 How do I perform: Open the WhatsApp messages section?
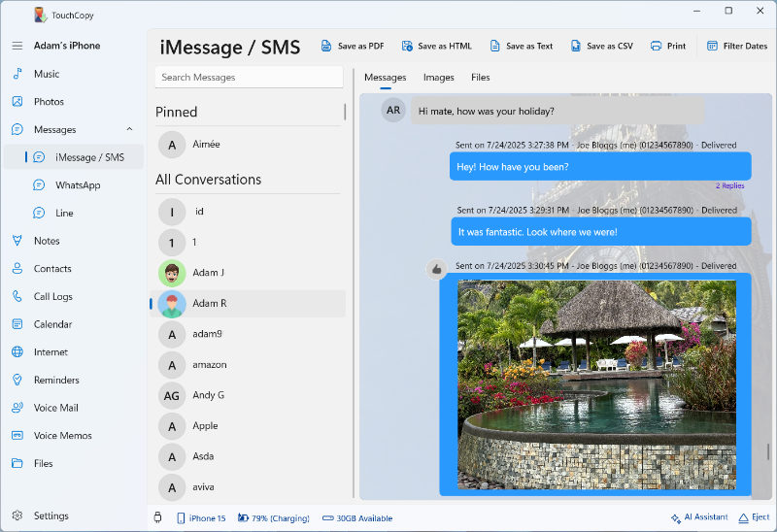[x=74, y=184]
